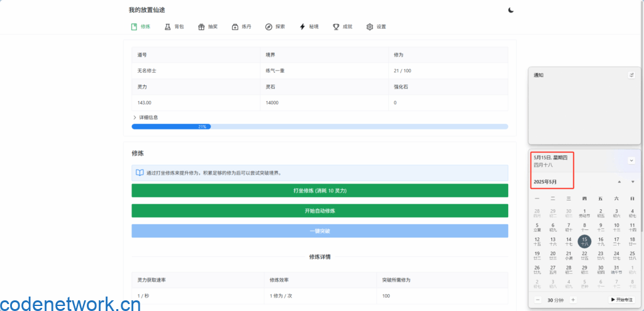
Task: Click the 开始专注 button
Action: click(x=622, y=300)
